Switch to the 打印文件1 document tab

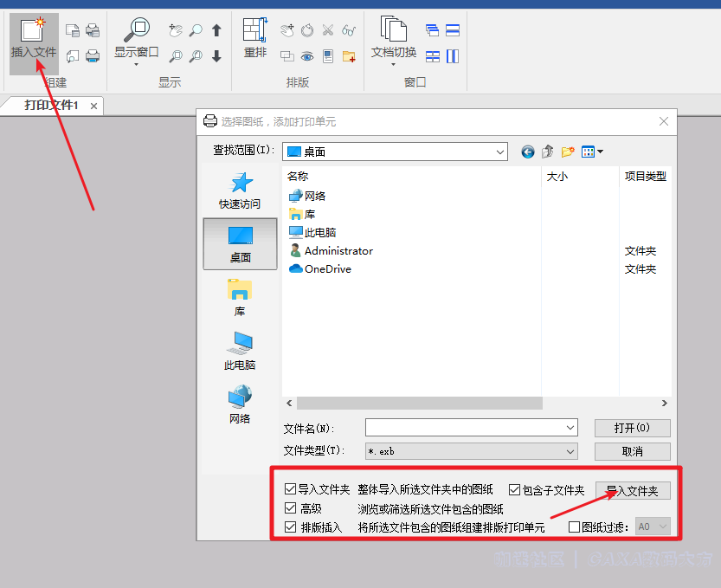coord(51,106)
